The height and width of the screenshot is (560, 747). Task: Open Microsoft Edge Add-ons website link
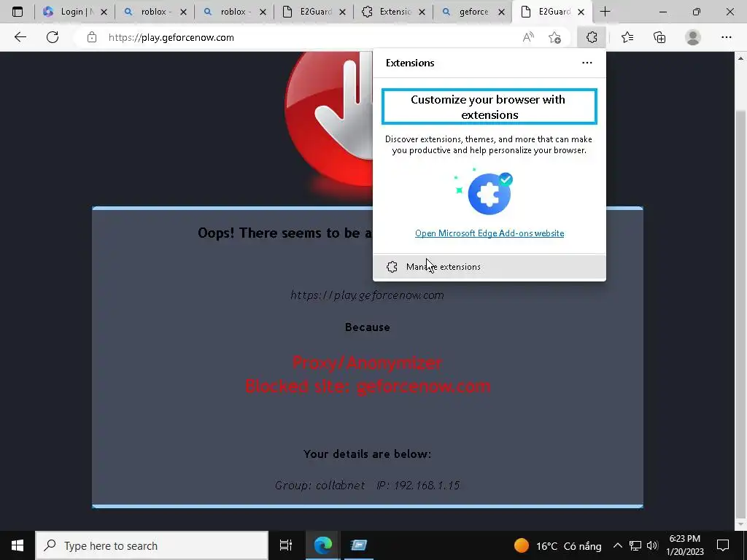tap(489, 233)
